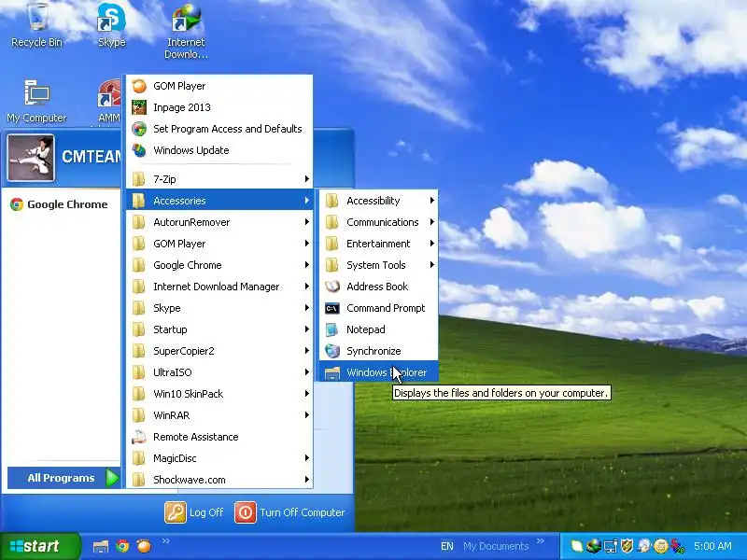
Task: Expand the WinRAR submenu arrow
Action: coord(307,415)
